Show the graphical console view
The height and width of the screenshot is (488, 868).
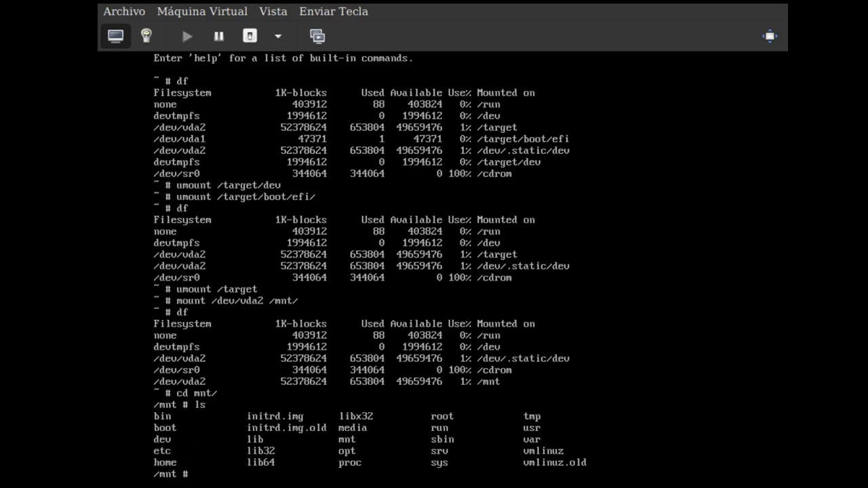[x=116, y=36]
